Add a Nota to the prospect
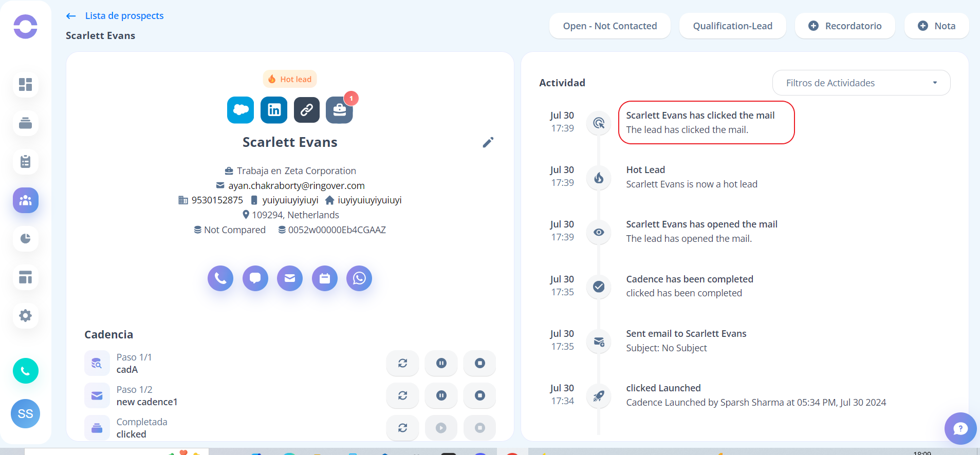This screenshot has width=980, height=455. pos(936,26)
